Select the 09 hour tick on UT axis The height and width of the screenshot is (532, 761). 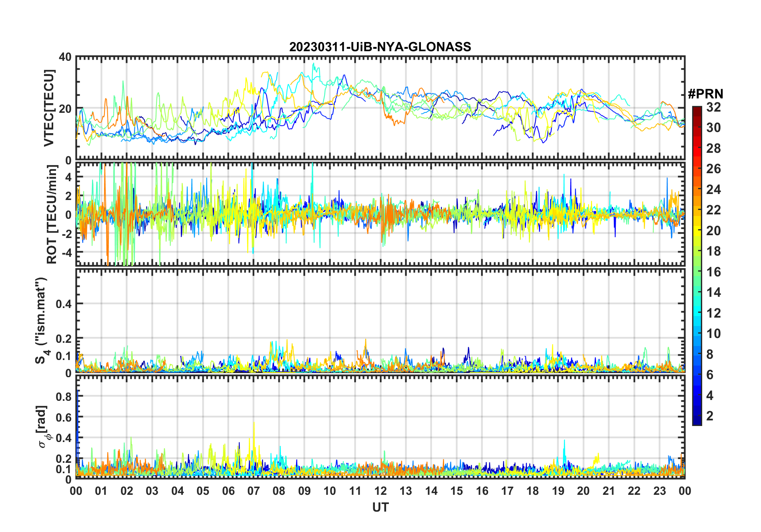[x=304, y=491]
